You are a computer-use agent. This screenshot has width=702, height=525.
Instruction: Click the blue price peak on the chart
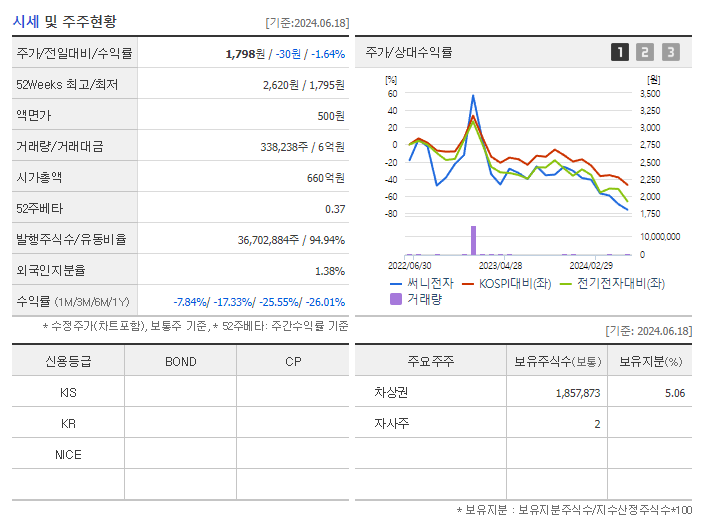point(473,96)
